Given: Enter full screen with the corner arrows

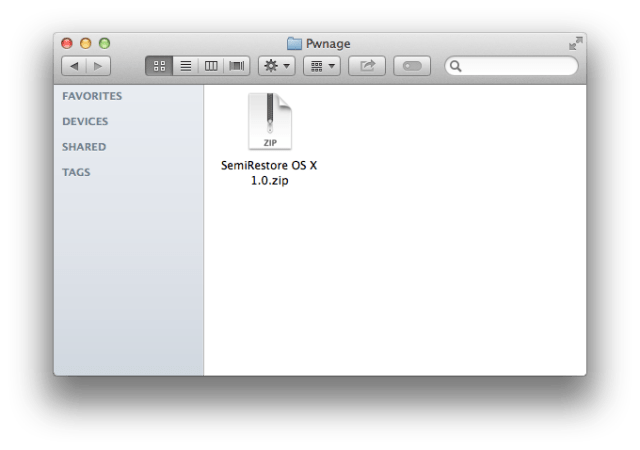Looking at the screenshot, I should coord(576,43).
